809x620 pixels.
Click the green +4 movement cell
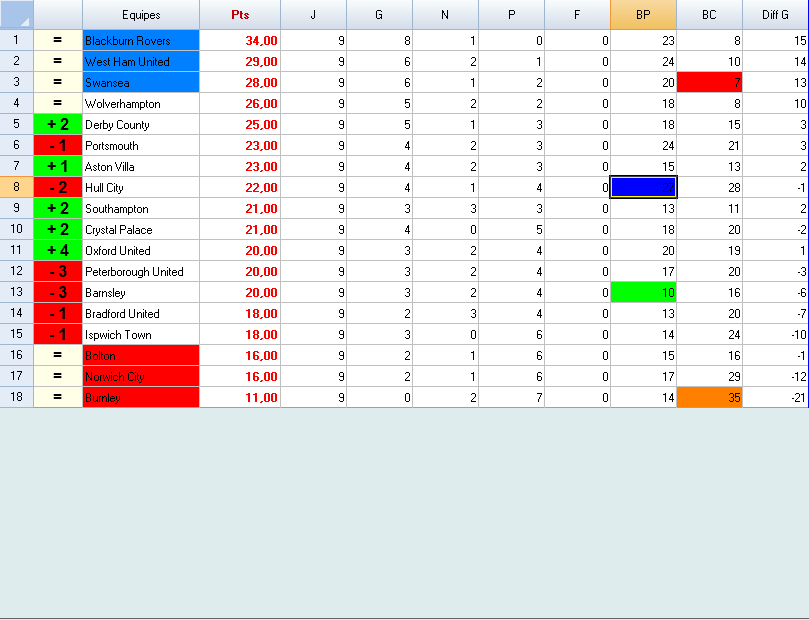(58, 250)
